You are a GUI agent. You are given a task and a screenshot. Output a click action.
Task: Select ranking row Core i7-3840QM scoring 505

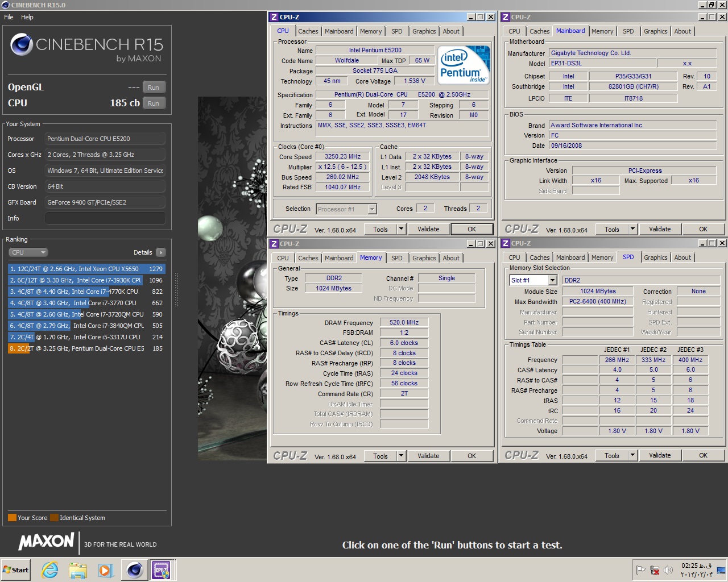point(86,326)
